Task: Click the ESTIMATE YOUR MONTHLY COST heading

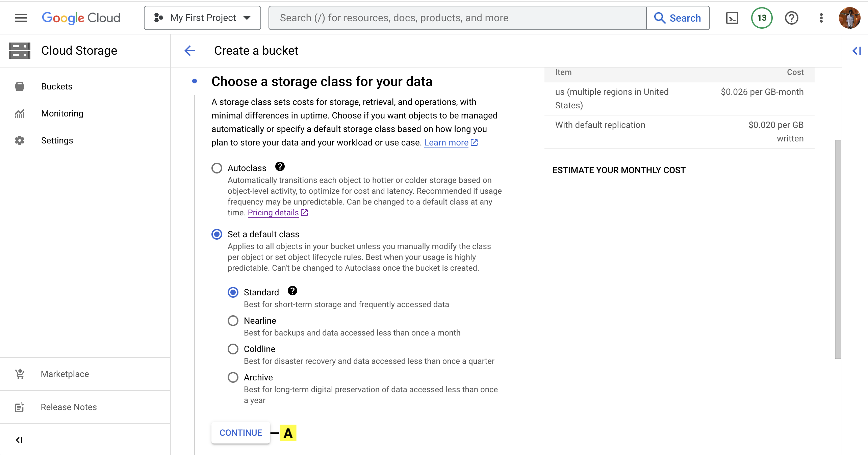Action: tap(619, 170)
